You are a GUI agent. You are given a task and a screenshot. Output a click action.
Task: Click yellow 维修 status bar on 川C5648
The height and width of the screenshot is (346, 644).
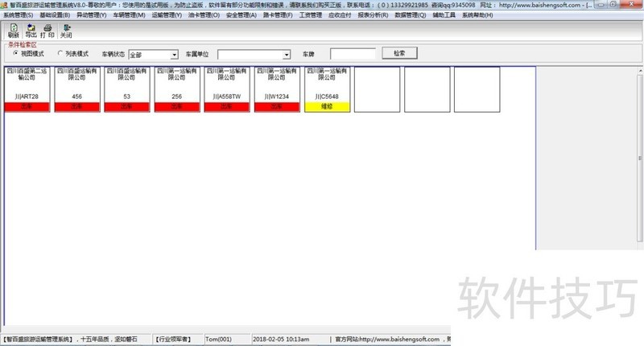click(x=327, y=106)
